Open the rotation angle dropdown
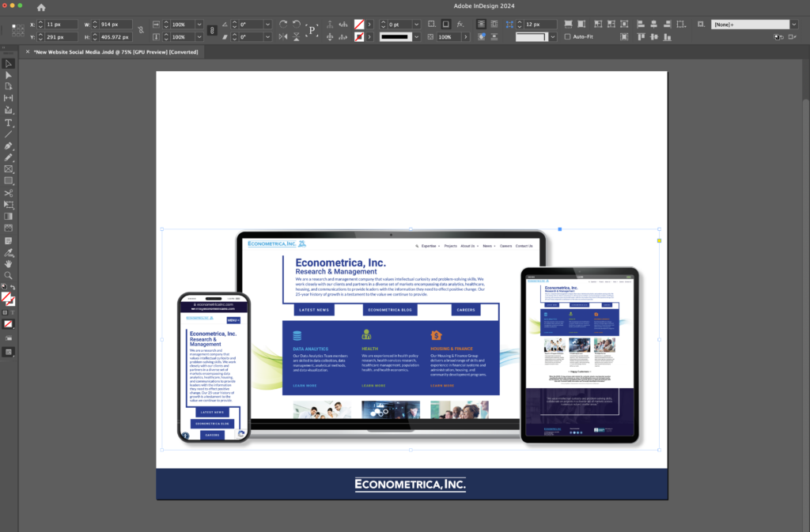Screen dimensions: 810x532 (x=267, y=25)
